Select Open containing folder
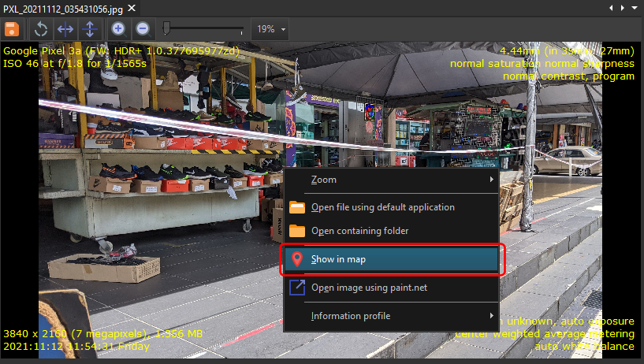Viewport: 644px width, 364px height. (359, 231)
